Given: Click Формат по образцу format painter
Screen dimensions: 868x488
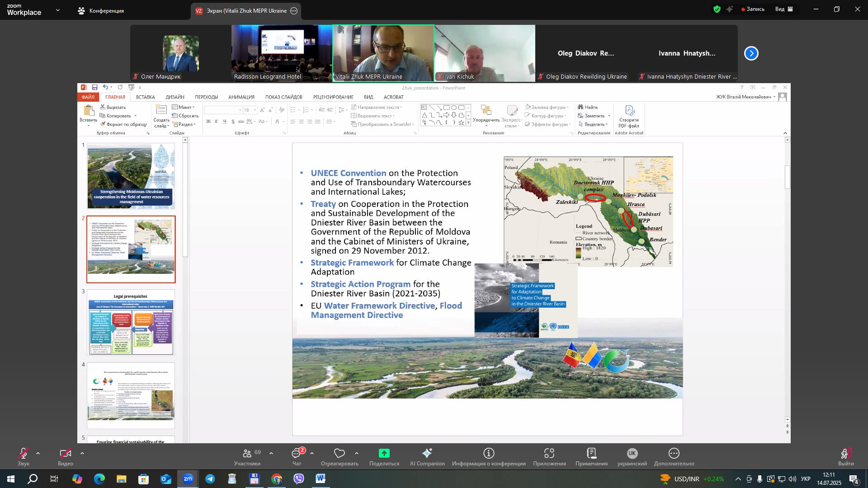Looking at the screenshot, I should [x=123, y=124].
